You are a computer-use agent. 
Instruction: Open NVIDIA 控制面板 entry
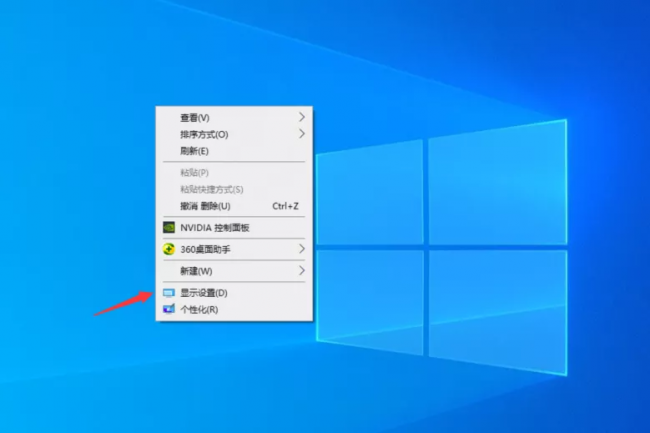234,227
